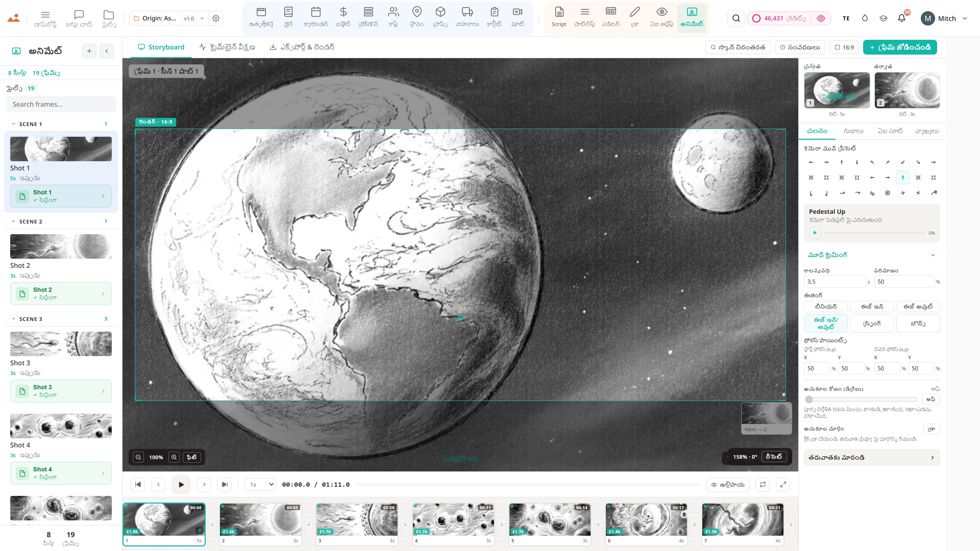Collapse SCENE 2 group
Image resolution: width=980 pixels, height=551 pixels.
(14, 221)
